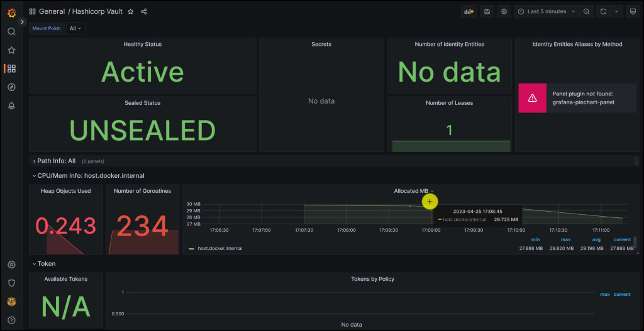Click the 0.243 heap objects value

(65, 226)
